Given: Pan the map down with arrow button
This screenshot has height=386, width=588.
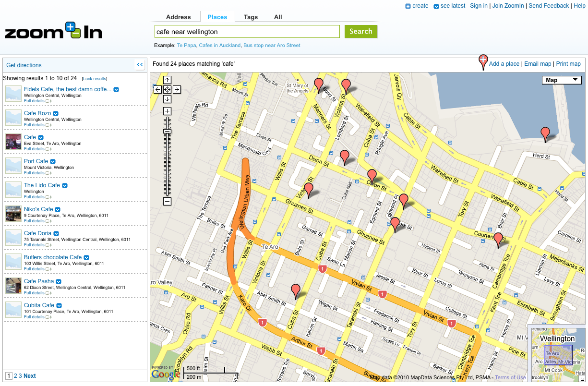Looking at the screenshot, I should pyautogui.click(x=167, y=99).
